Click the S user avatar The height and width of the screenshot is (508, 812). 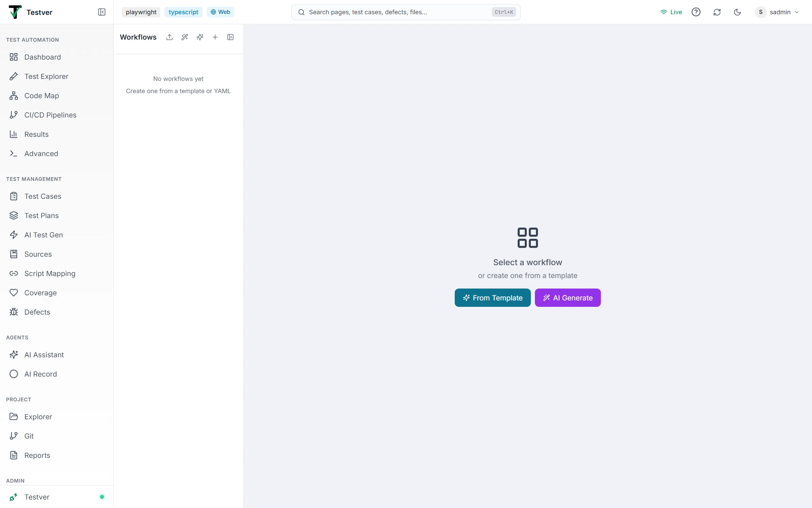tap(761, 12)
